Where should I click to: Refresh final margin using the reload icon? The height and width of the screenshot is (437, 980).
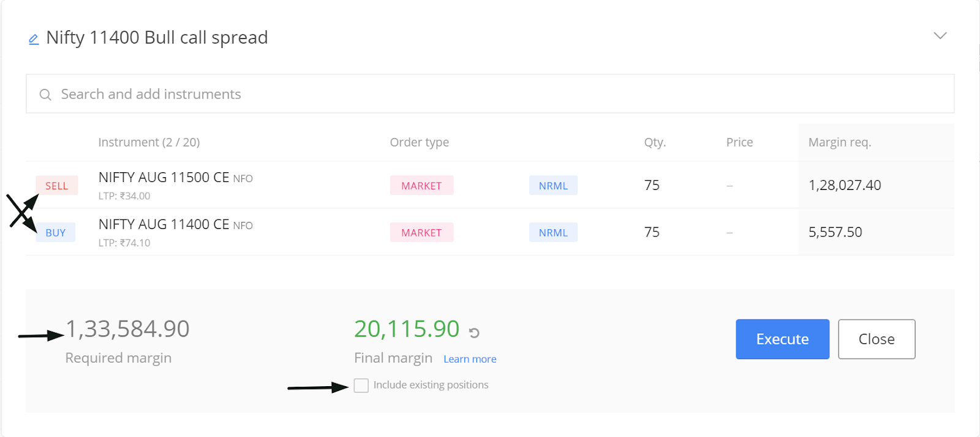(474, 333)
